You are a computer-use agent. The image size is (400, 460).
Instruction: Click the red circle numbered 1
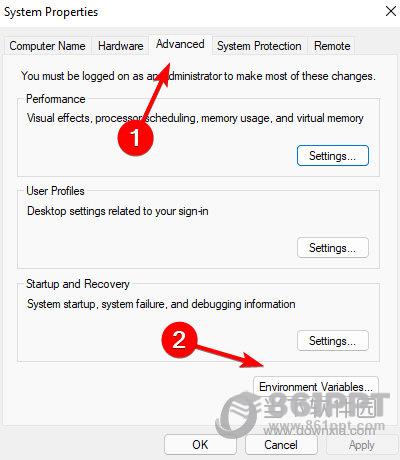(x=135, y=137)
